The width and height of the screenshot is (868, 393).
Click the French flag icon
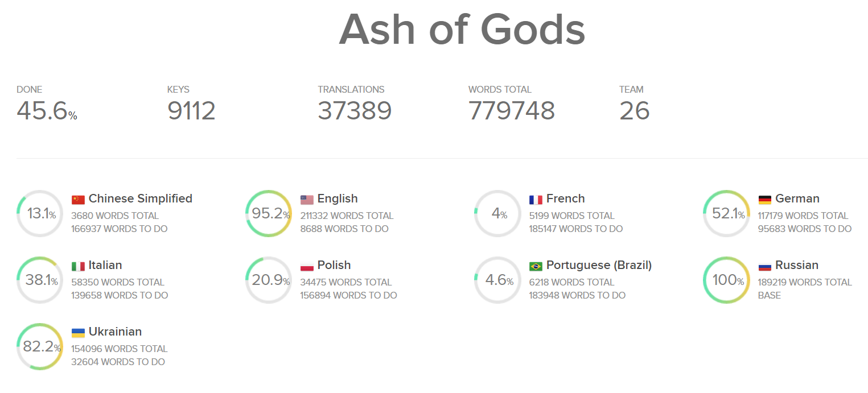point(536,200)
